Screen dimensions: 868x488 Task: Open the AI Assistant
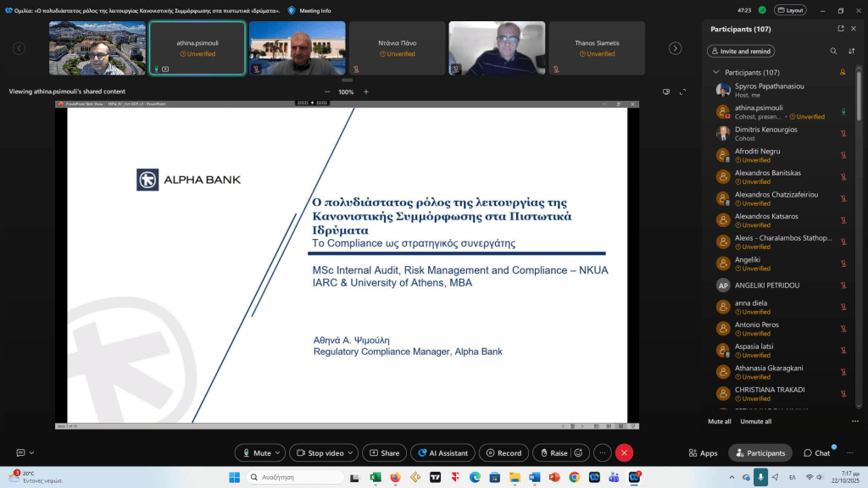(x=442, y=453)
